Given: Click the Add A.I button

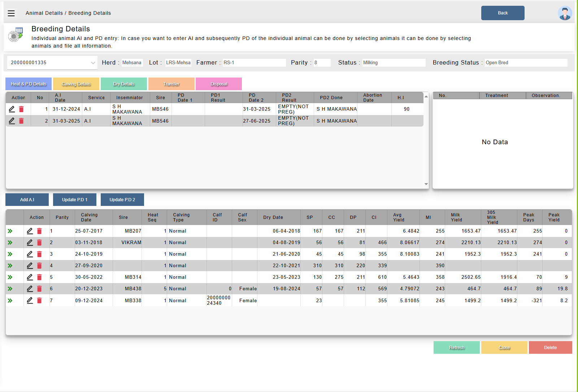Looking at the screenshot, I should point(27,200).
